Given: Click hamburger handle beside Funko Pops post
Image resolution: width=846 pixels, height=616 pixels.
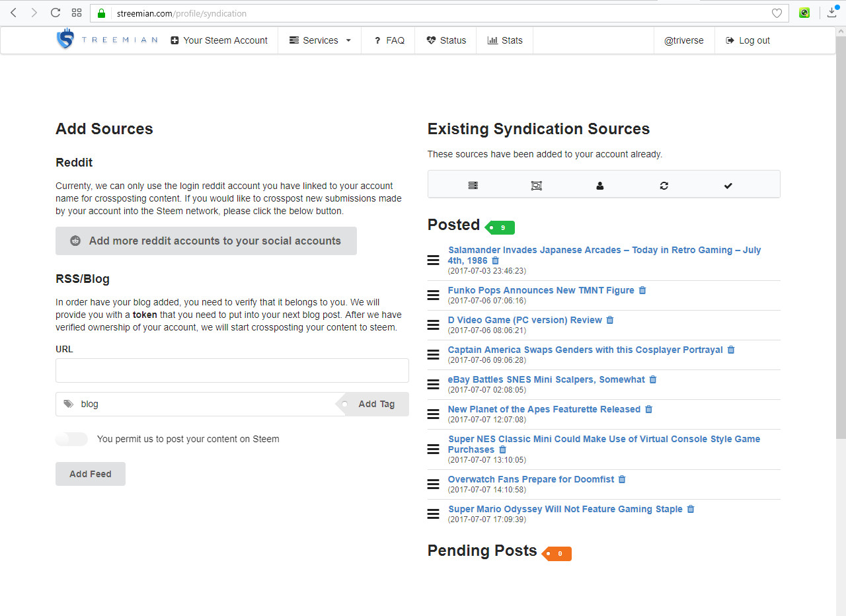Looking at the screenshot, I should point(434,295).
